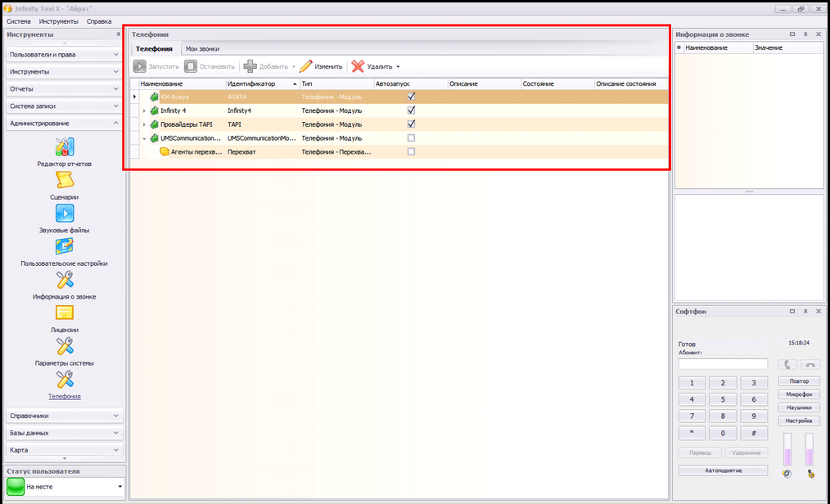Sort by the Идентификатор column header
The image size is (830, 504).
[263, 83]
